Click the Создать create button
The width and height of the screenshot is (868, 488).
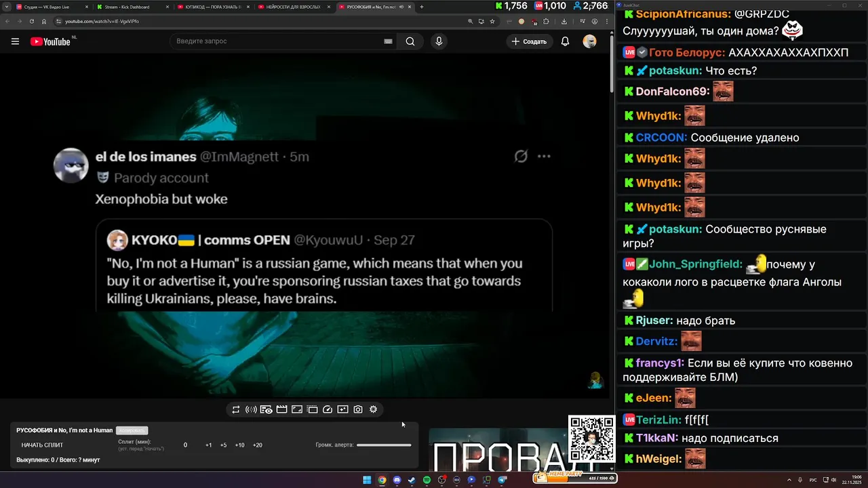point(529,41)
